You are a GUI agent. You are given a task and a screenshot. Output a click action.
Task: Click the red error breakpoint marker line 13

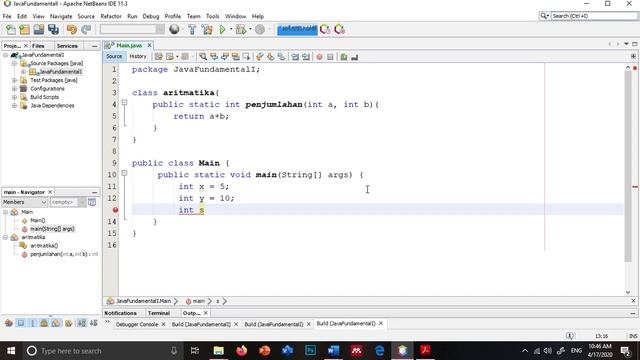pyautogui.click(x=116, y=210)
